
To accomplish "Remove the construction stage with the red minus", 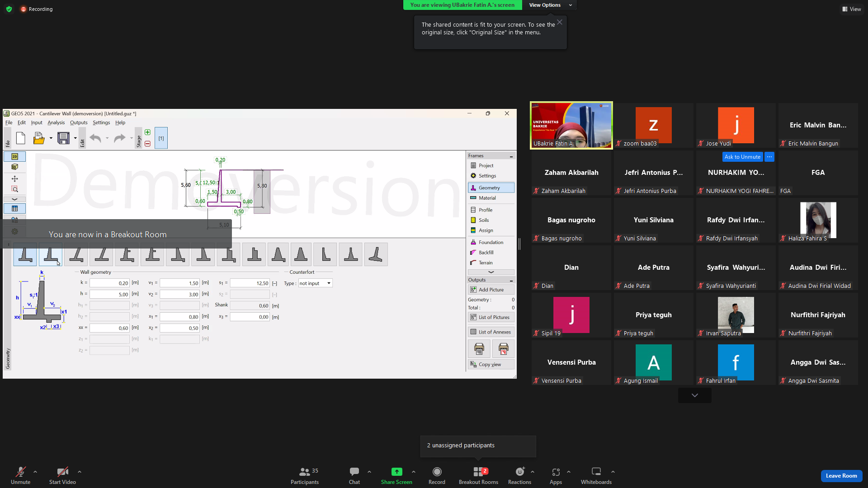I will tap(147, 144).
